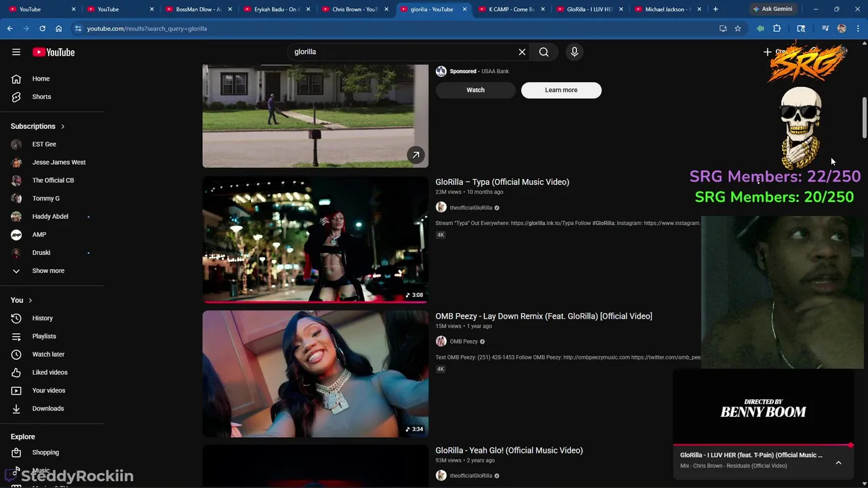Click OMB Peezy channel avatar
Viewport: 868px width, 488px height.
click(441, 342)
